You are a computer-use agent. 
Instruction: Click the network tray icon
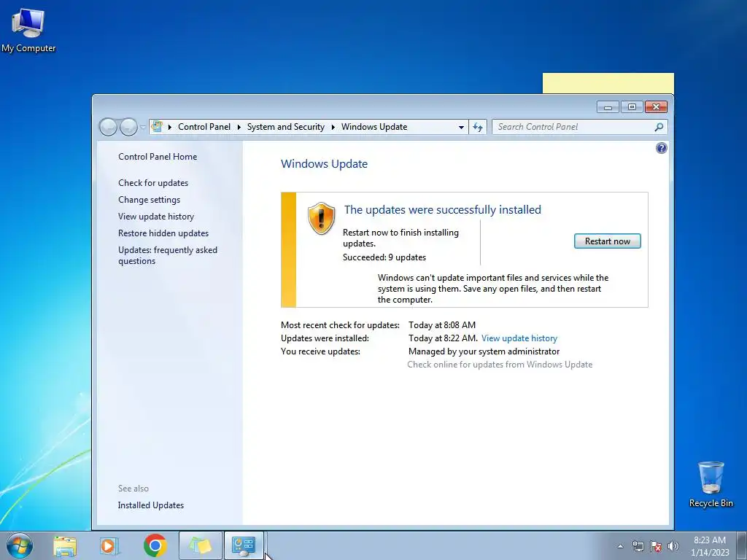(638, 546)
